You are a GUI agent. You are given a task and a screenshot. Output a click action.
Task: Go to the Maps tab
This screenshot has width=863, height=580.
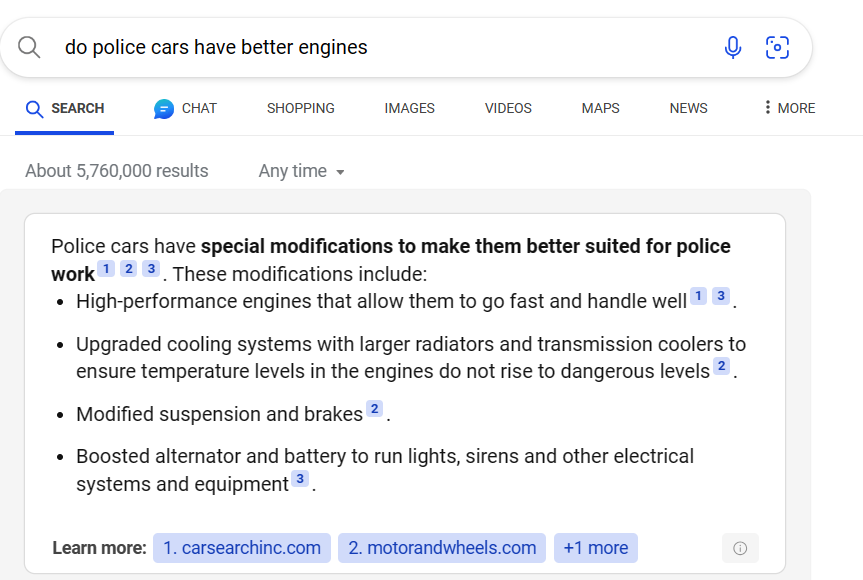click(600, 108)
